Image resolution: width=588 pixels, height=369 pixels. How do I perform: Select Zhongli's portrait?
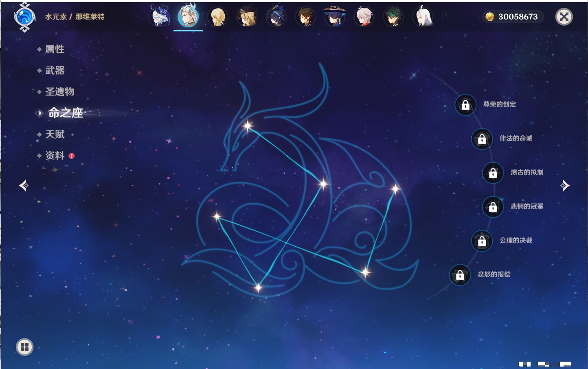(x=305, y=17)
